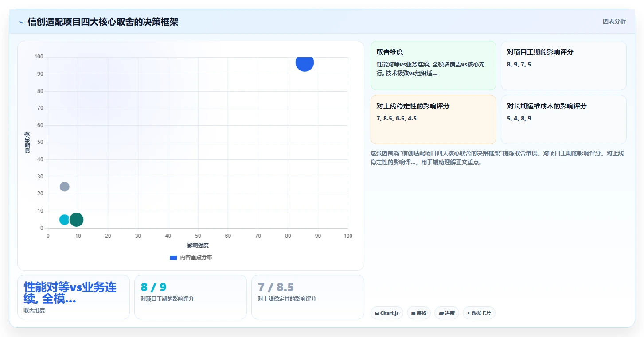This screenshot has width=644, height=337.
Task: Click the 性能对等vs业务连续 summary headline
Action: tap(70, 293)
